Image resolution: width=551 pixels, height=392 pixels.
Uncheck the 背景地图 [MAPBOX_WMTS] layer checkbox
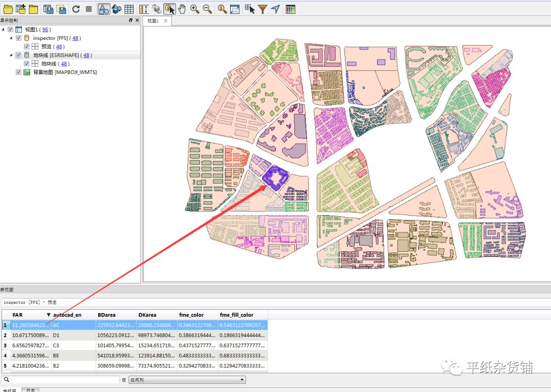point(19,72)
